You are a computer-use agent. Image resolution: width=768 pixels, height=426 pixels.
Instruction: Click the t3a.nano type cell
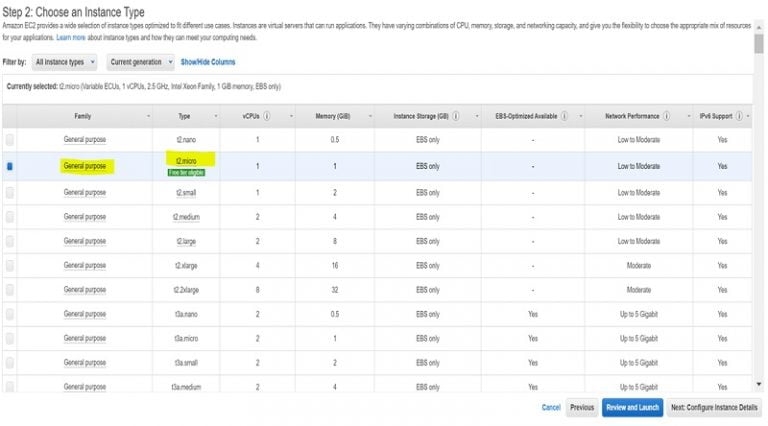[x=186, y=314]
